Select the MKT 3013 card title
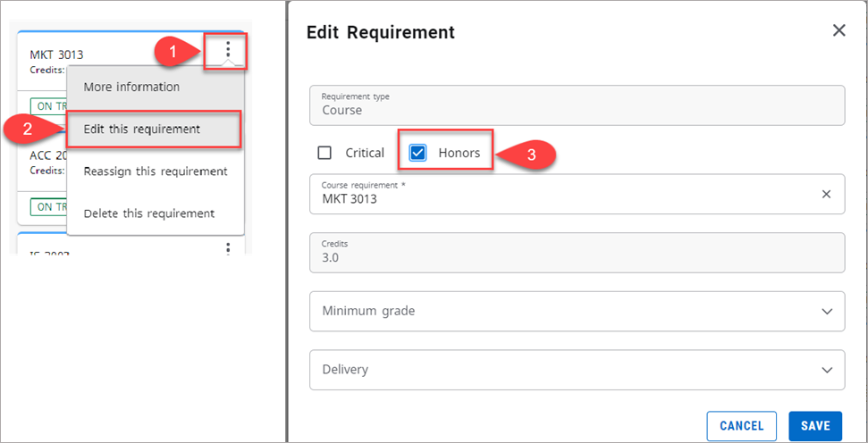 coord(56,54)
